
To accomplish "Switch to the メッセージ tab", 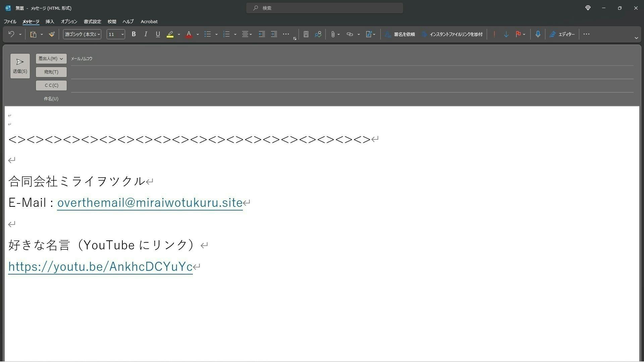I will point(31,21).
